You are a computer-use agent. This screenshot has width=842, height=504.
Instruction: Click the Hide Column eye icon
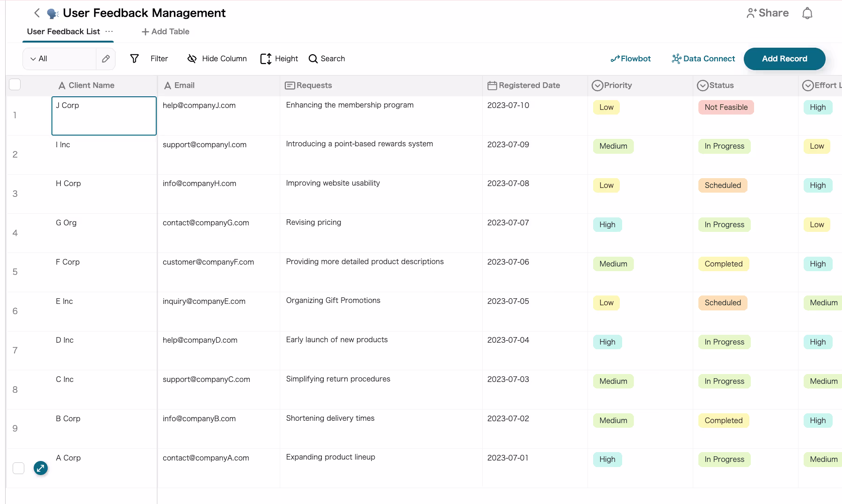pos(192,59)
